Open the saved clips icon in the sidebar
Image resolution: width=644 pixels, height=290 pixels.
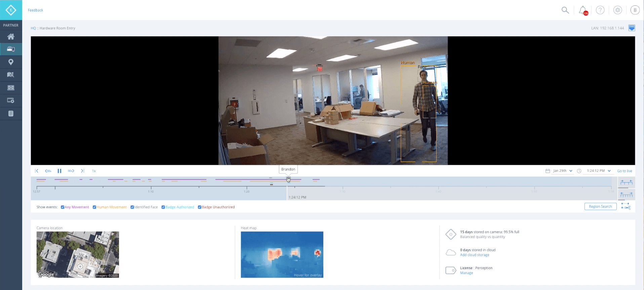[x=11, y=100]
